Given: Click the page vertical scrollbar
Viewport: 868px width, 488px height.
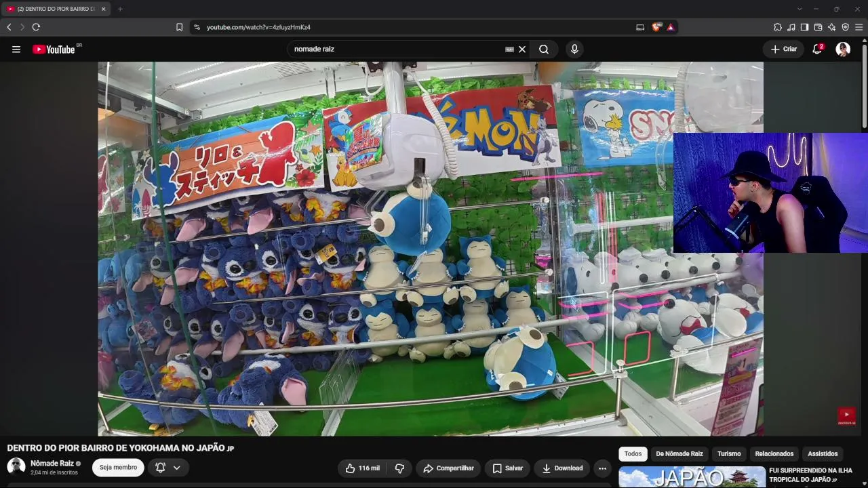Looking at the screenshot, I should (865, 85).
